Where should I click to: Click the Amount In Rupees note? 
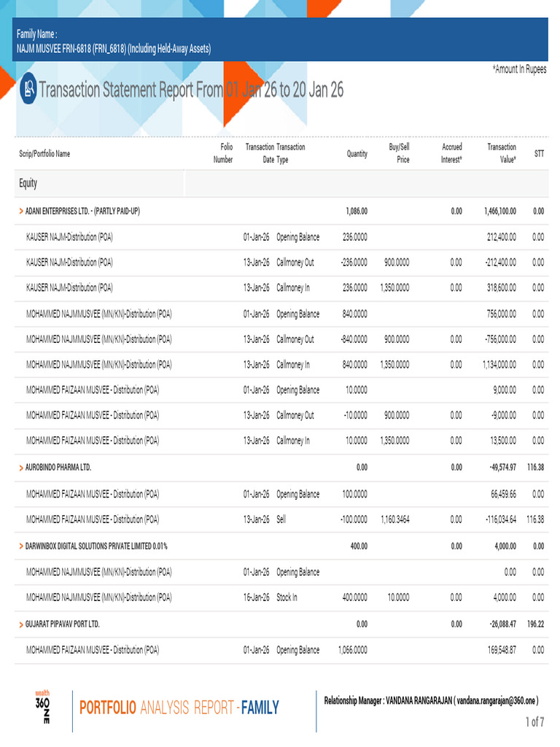point(519,69)
